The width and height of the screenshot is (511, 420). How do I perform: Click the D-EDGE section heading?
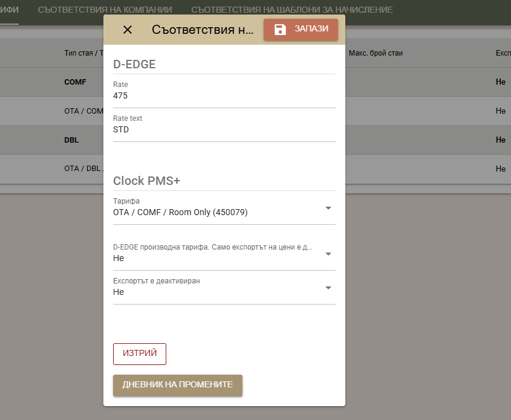134,65
